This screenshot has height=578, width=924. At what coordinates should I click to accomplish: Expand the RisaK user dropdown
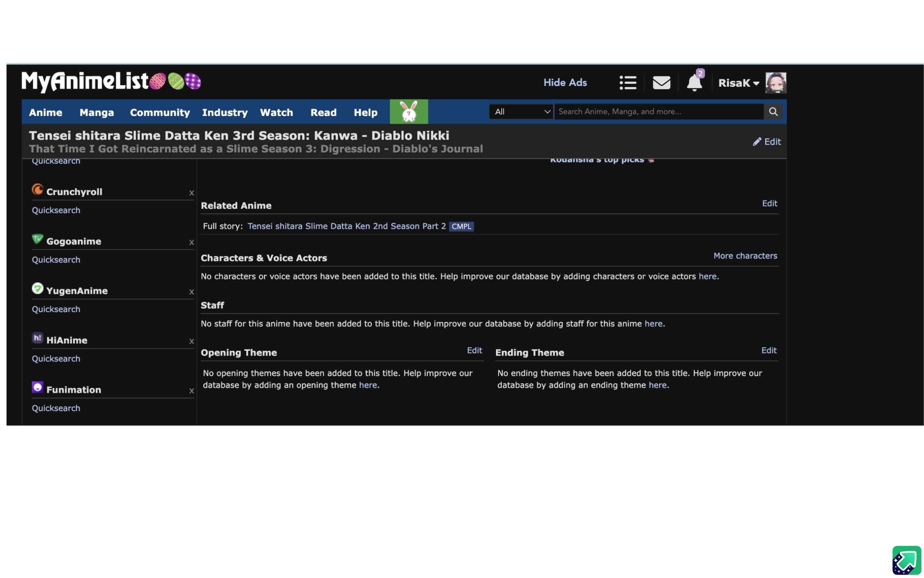click(739, 83)
